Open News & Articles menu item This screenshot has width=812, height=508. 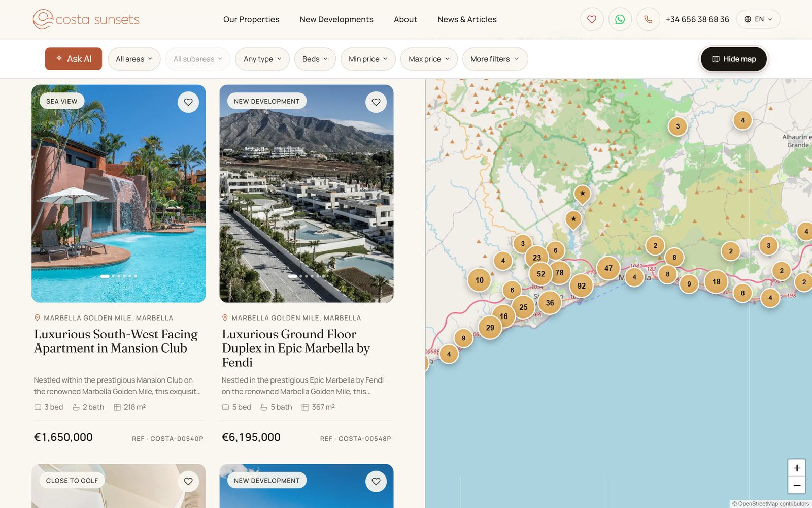pyautogui.click(x=467, y=19)
